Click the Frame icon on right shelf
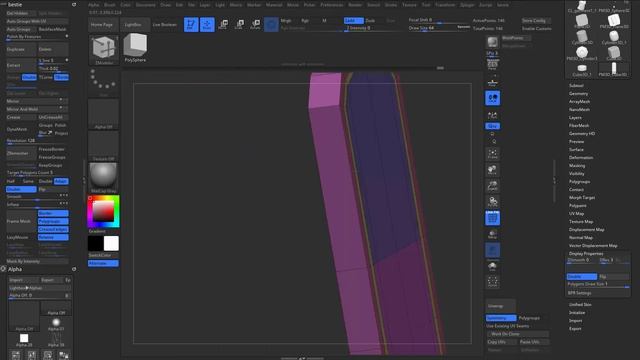Image resolution: width=640 pixels, height=360 pixels. (x=493, y=154)
